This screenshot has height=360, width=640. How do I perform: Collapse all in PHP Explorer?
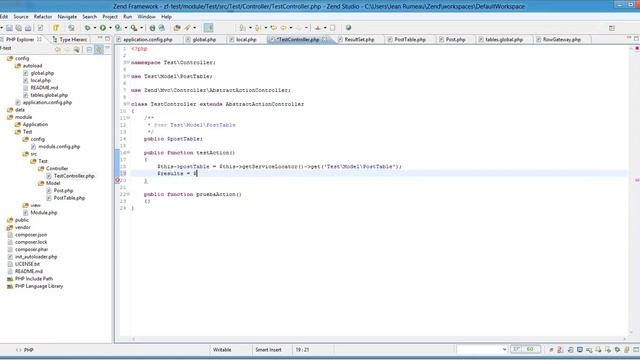89,49
